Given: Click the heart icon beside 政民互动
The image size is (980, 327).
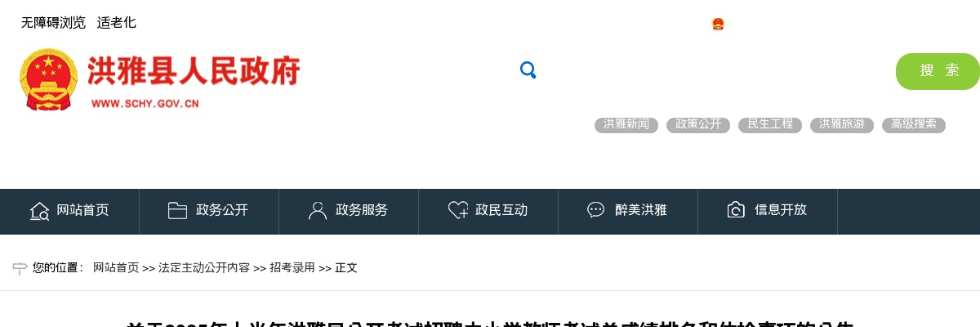Looking at the screenshot, I should point(458,211).
